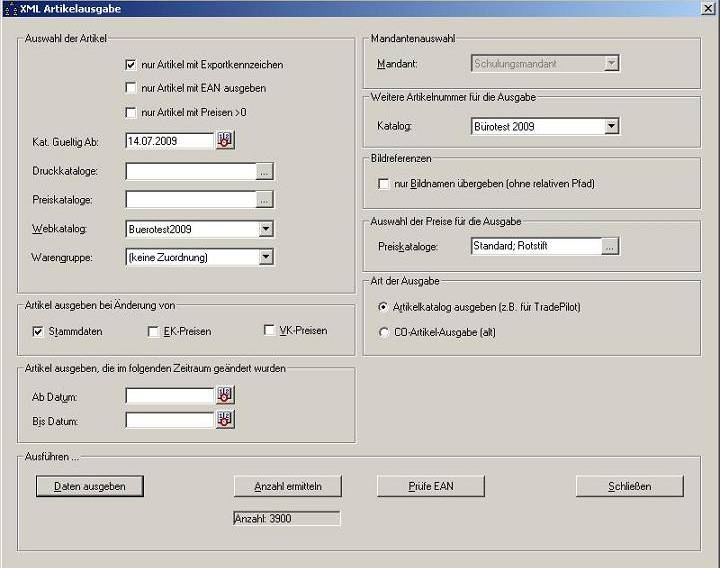
Task: Select CD-Artikel-Ausgabe (alt) radio button
Action: click(383, 332)
